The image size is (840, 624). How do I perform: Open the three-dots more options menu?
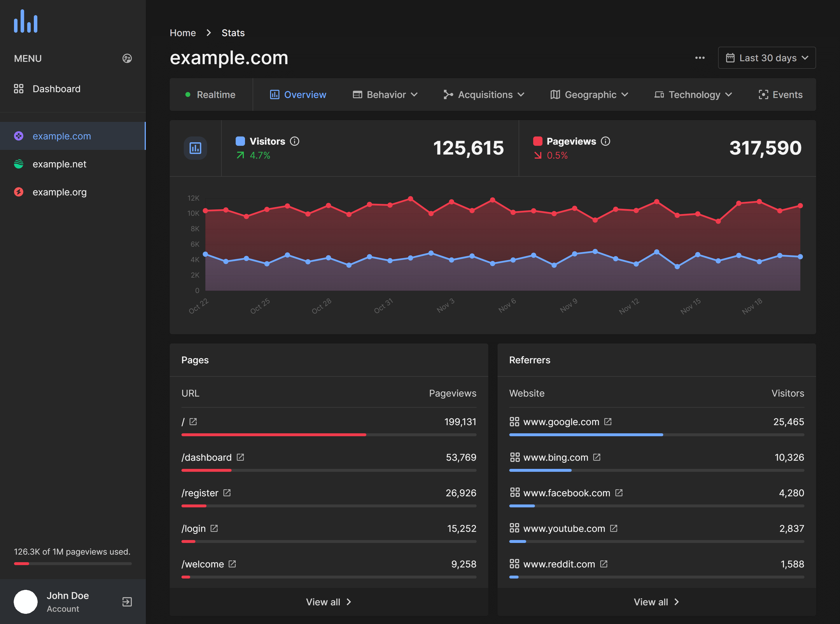[700, 58]
